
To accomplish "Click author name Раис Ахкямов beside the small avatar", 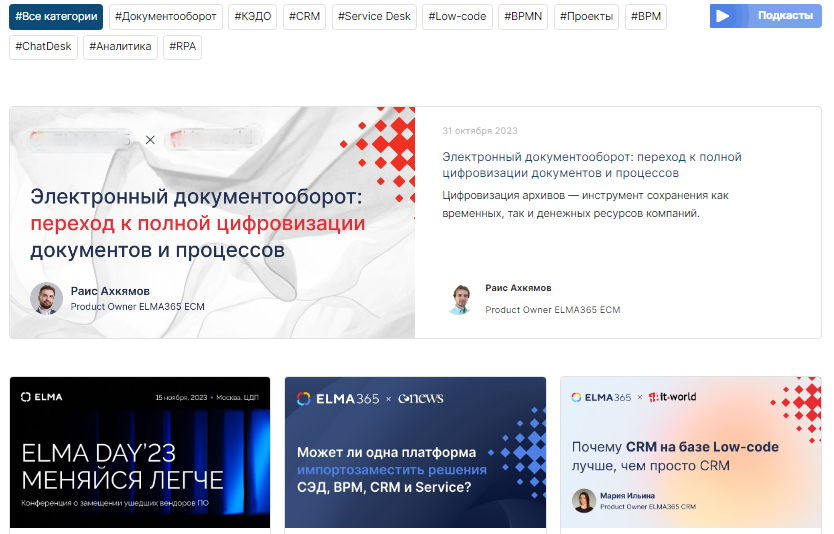I will tap(518, 288).
